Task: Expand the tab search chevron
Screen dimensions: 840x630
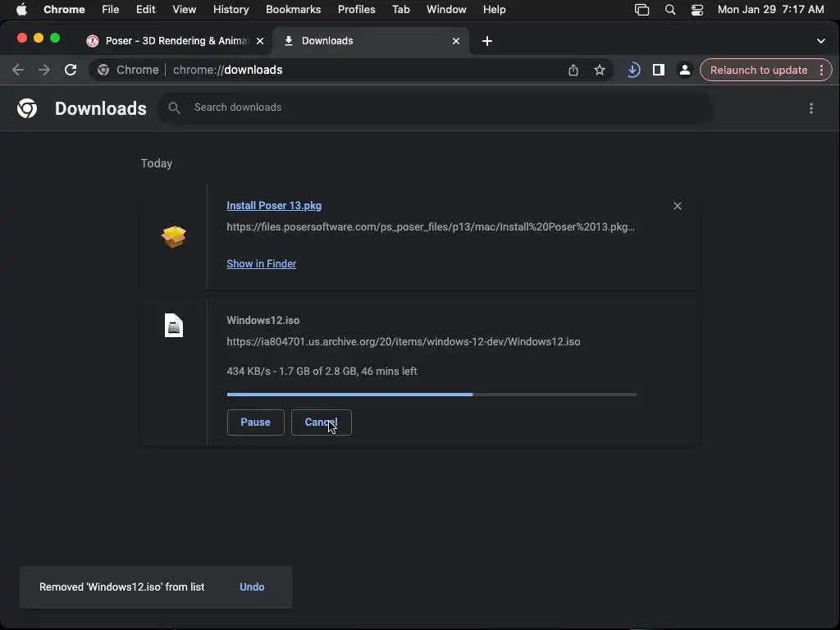Action: pos(820,41)
